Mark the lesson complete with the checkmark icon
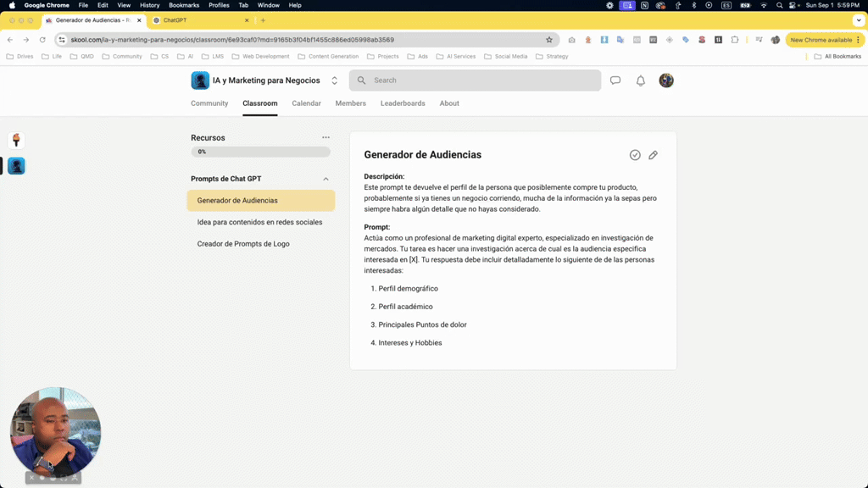The width and height of the screenshot is (868, 488). (635, 155)
